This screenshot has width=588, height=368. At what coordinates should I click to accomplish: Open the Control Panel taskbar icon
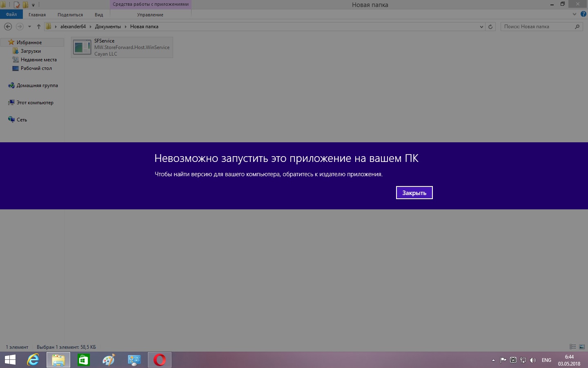tap(134, 360)
